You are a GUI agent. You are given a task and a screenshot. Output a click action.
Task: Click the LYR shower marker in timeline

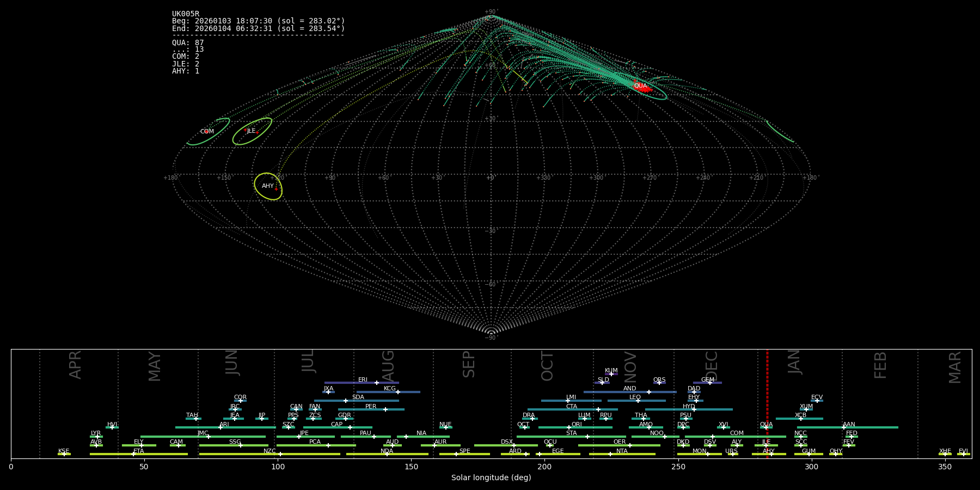point(97,436)
